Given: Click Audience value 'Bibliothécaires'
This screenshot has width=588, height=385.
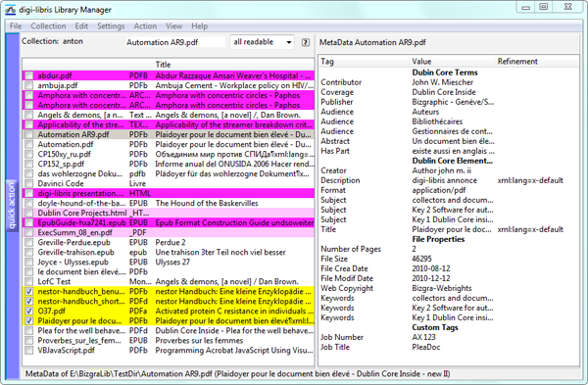Looking at the screenshot, I should [437, 121].
